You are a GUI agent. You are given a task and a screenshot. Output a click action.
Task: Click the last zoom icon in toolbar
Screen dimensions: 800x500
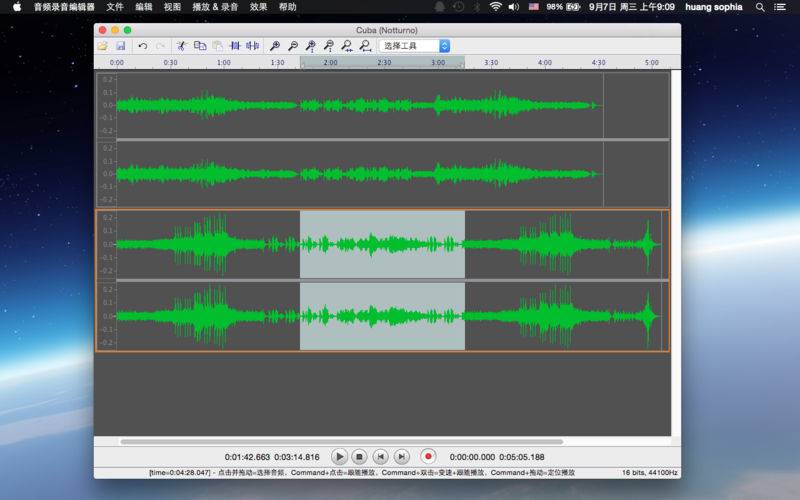pyautogui.click(x=366, y=46)
